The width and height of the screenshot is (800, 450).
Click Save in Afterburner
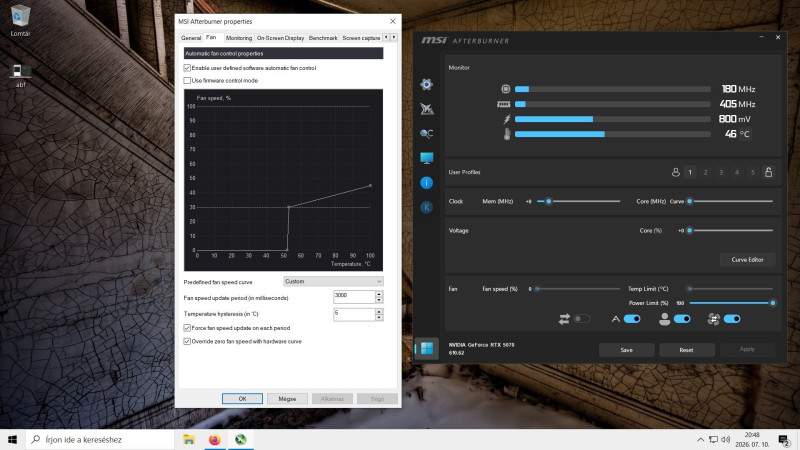tap(627, 350)
